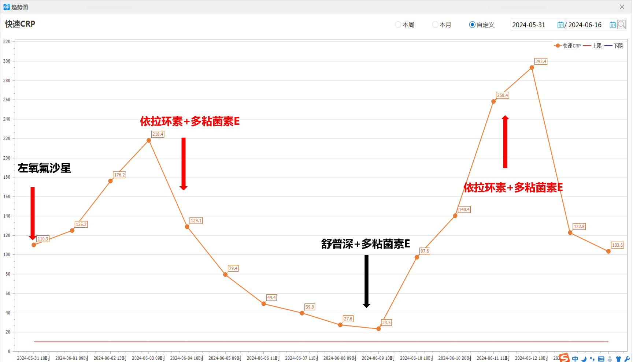Open the end date calendar picker
The image size is (644, 362).
point(612,25)
